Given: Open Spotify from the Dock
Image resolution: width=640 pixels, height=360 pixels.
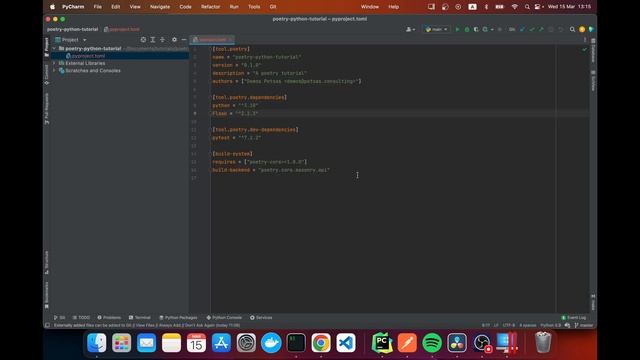Looking at the screenshot, I should click(432, 342).
